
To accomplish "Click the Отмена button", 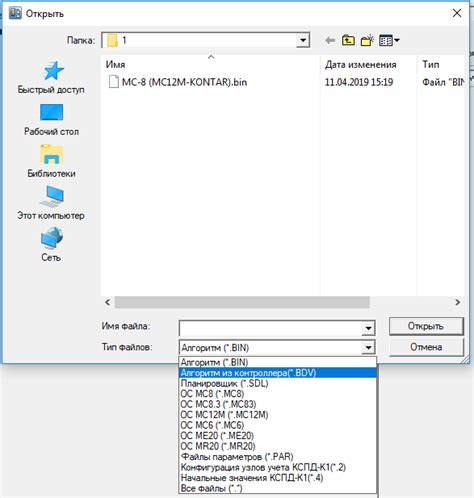I will coord(426,347).
